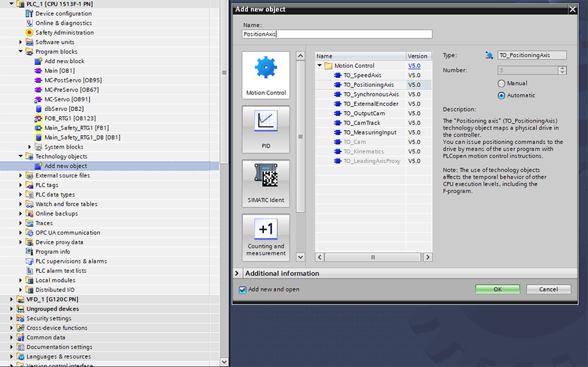
Task: Click the dbServo [DB2] data block icon
Action: [39, 108]
